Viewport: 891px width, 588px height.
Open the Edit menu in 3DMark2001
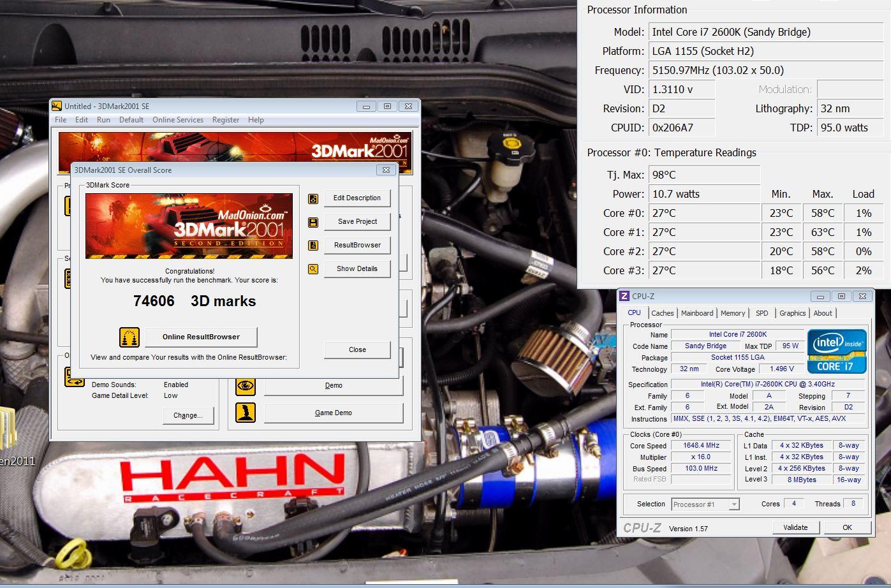point(82,120)
